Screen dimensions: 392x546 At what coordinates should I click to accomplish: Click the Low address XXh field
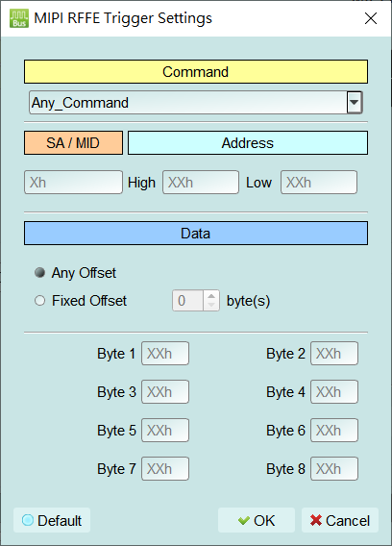[319, 182]
